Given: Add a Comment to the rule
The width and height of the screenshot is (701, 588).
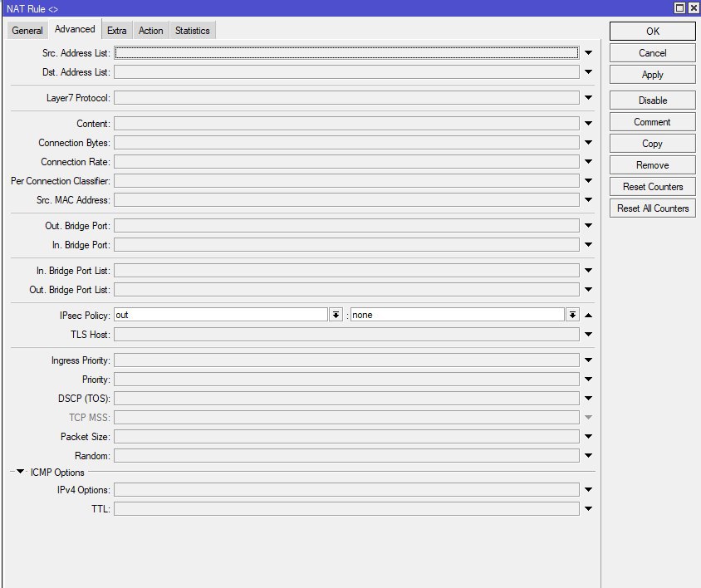Looking at the screenshot, I should [x=652, y=122].
